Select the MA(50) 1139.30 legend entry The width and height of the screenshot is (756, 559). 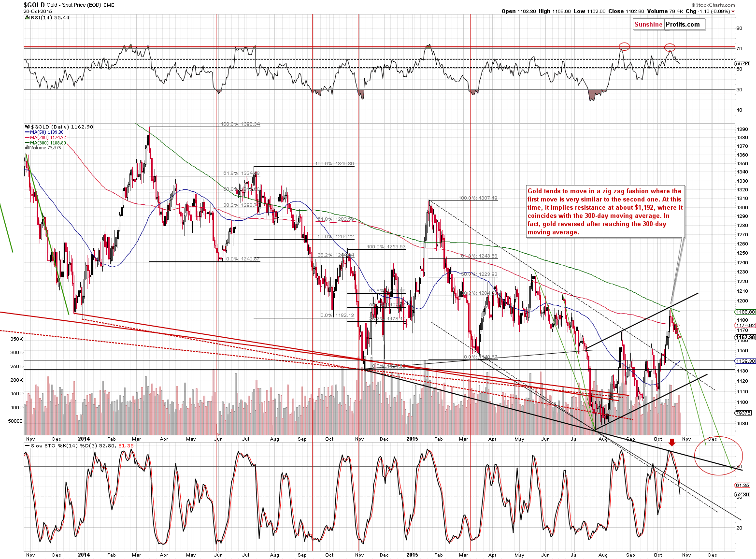[x=44, y=132]
